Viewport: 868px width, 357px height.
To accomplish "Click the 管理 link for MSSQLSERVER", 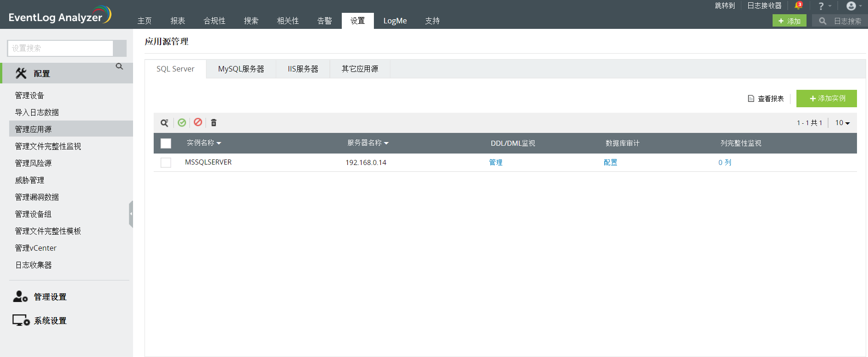I will tap(496, 162).
